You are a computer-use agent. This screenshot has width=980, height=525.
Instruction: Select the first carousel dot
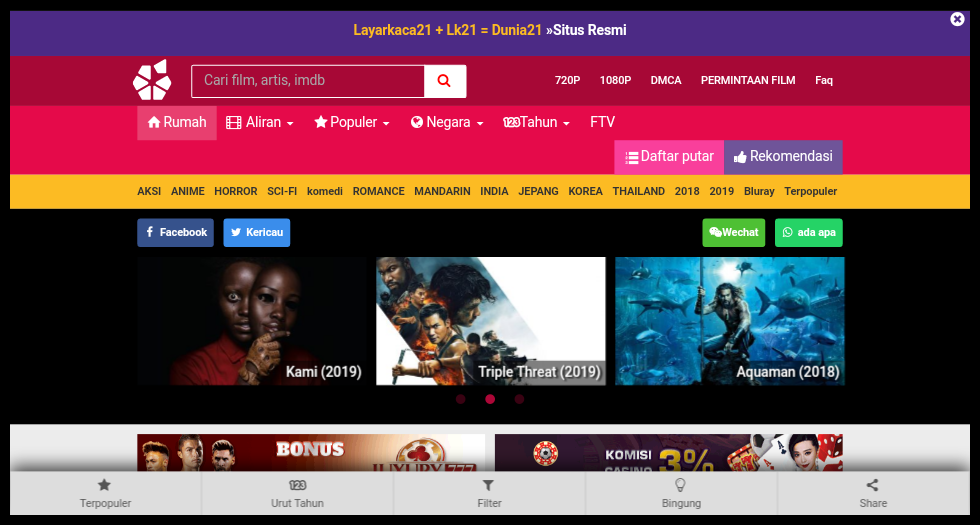point(461,399)
